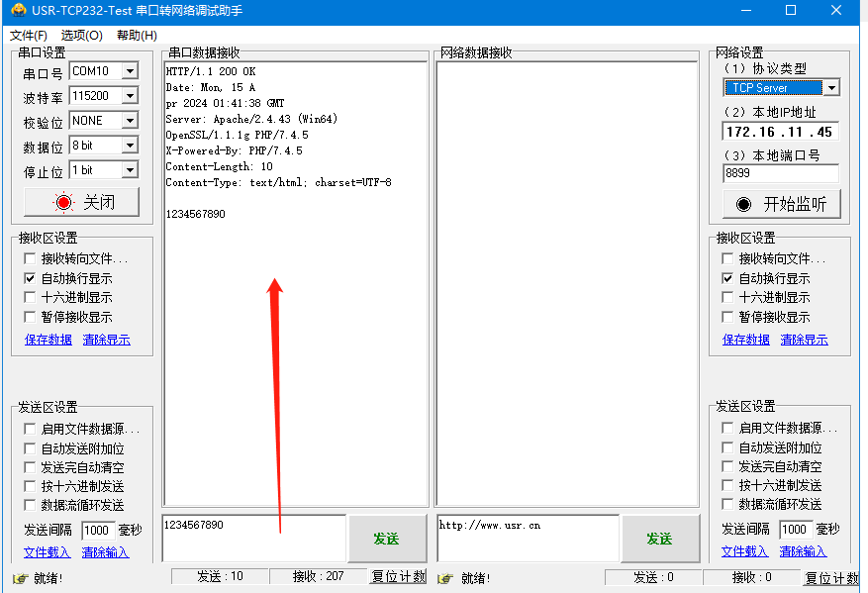The image size is (868, 593).
Task: Click left 复位计数 reset counter button
Action: tap(398, 577)
